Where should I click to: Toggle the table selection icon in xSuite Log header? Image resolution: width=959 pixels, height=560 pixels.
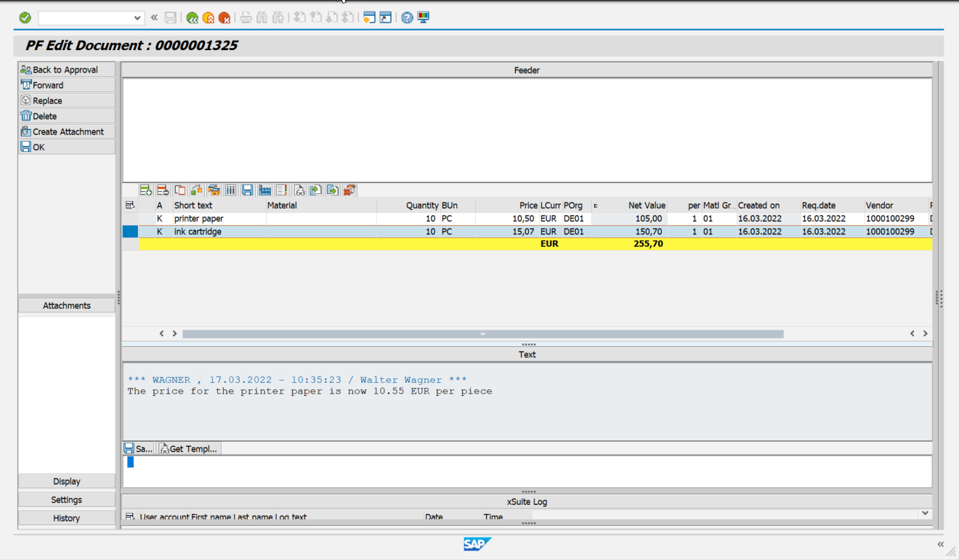coord(131,516)
